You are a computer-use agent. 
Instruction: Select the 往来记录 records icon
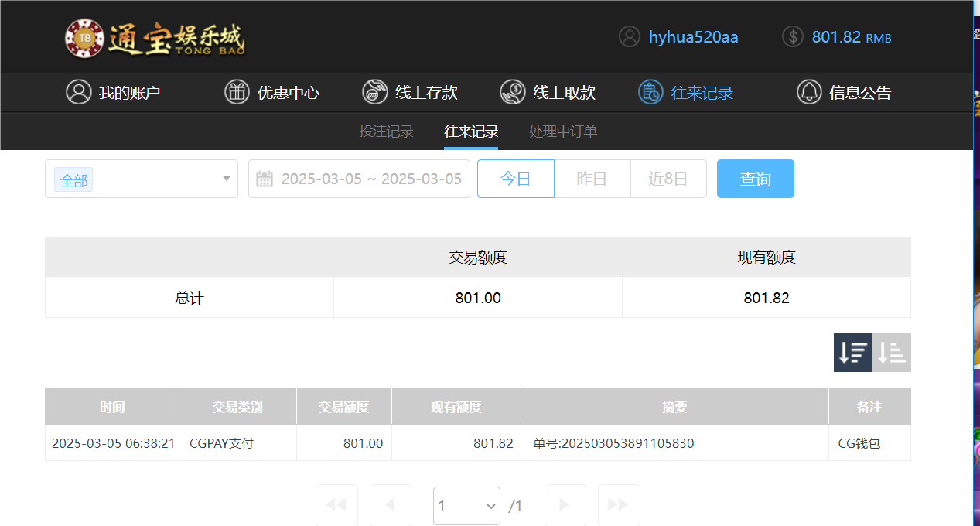click(x=650, y=92)
